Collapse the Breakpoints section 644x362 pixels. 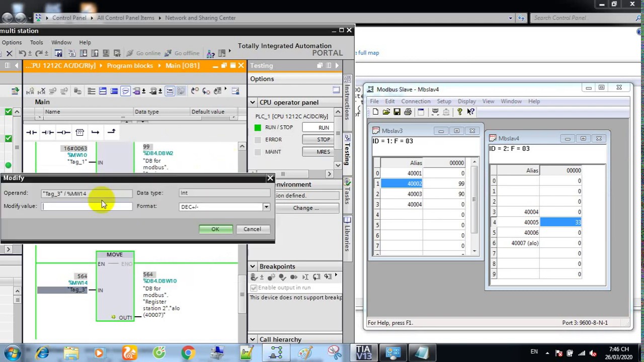253,266
